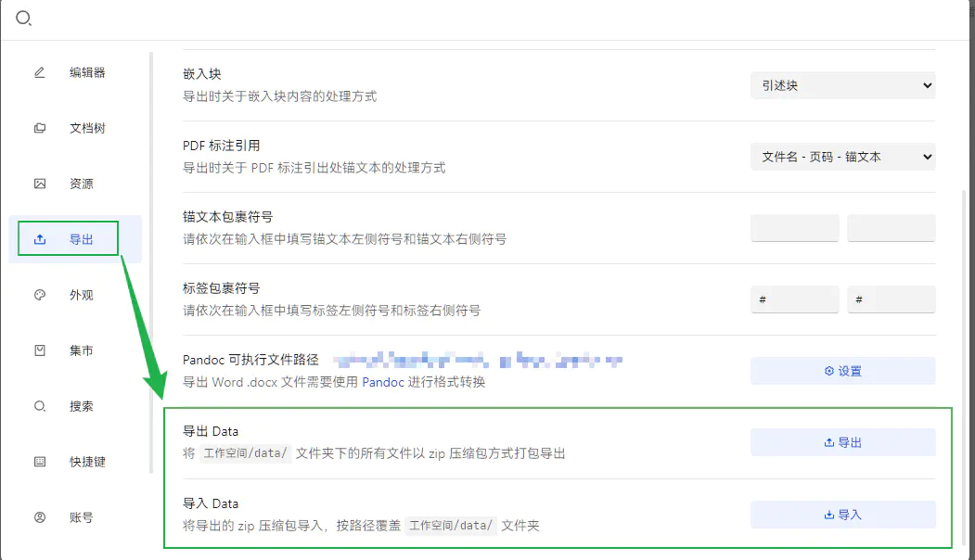Click the 编辑器 pencil icon in sidebar
The width and height of the screenshot is (975, 560).
pyautogui.click(x=40, y=72)
